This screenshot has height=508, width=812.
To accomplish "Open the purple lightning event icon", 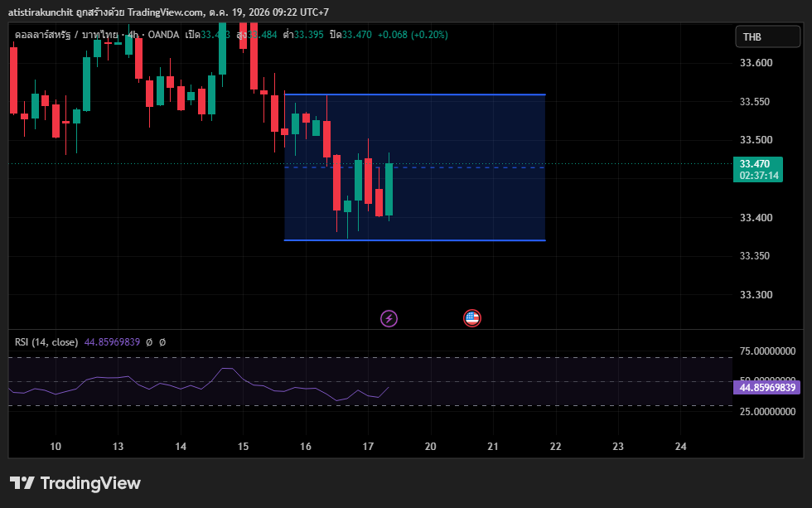I will pyautogui.click(x=389, y=318).
